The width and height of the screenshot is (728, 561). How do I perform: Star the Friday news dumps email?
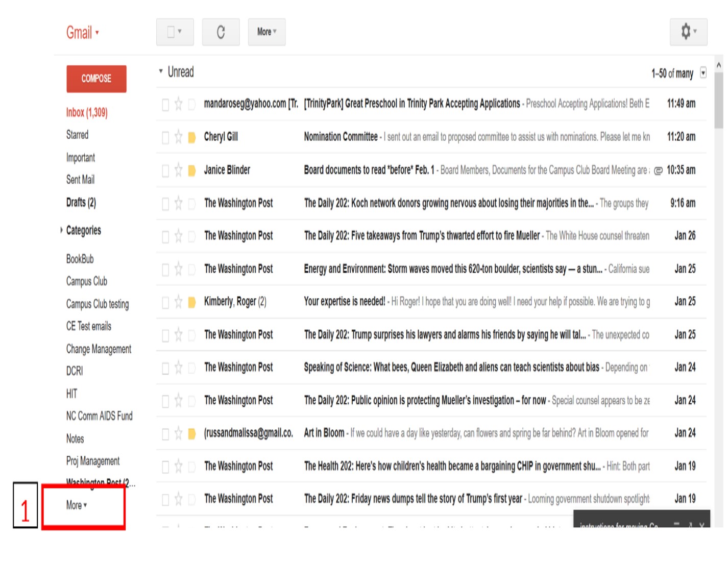point(178,499)
